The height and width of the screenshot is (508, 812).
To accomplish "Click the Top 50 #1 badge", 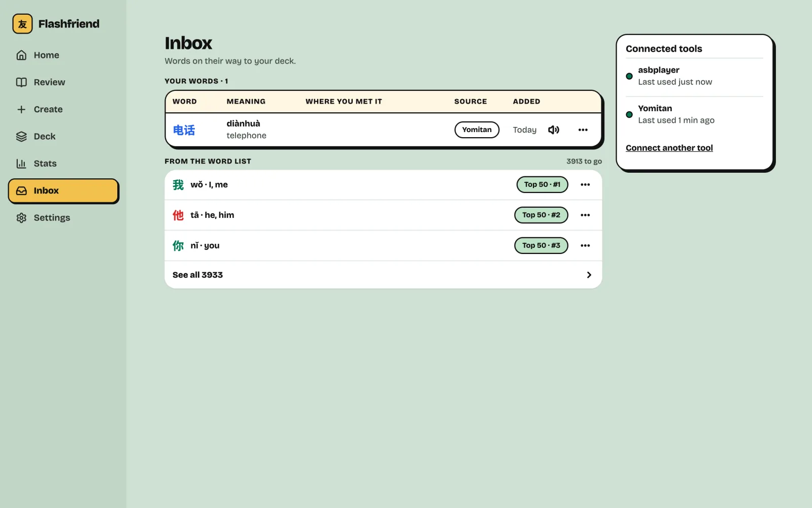I will (x=542, y=184).
